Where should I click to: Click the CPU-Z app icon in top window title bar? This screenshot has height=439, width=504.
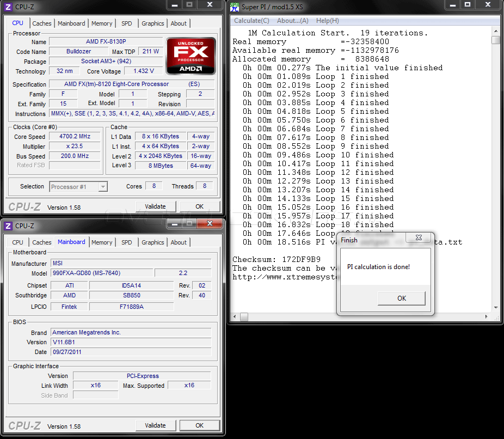[8, 7]
